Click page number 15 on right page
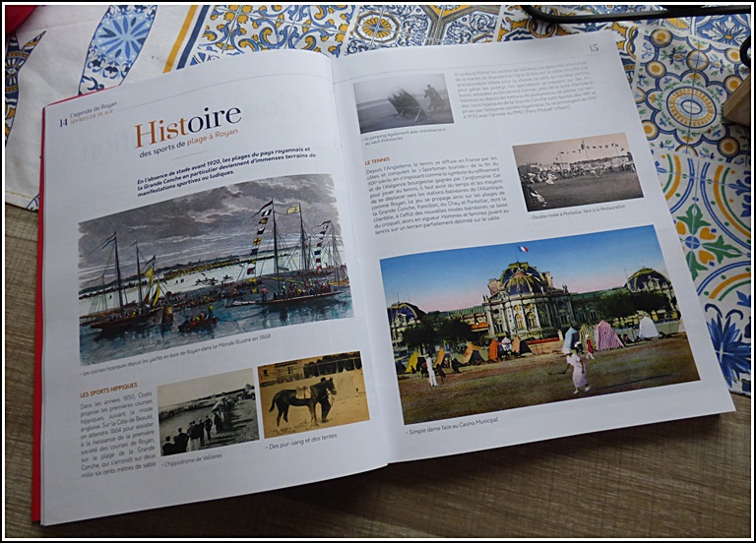Viewport: 756px width, 543px height. [x=593, y=46]
